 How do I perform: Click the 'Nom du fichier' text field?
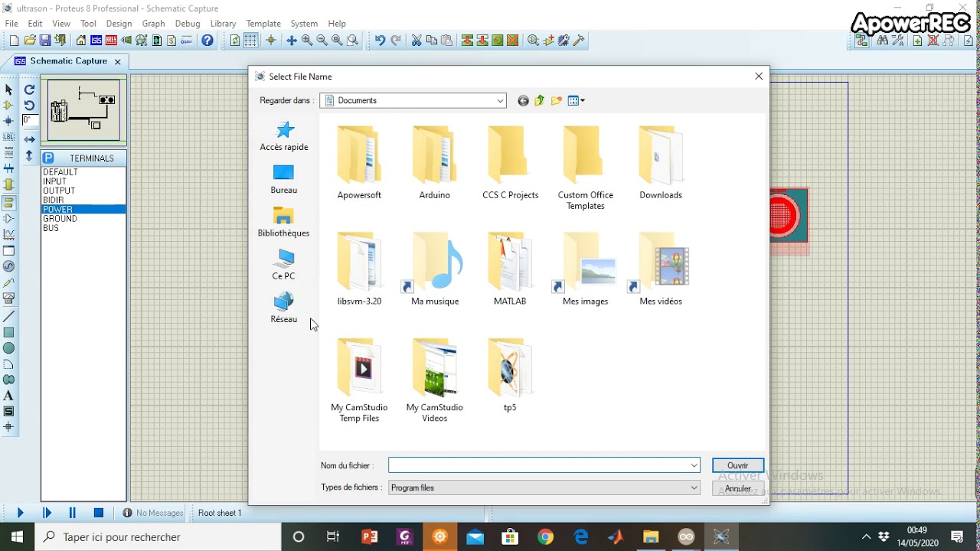[539, 465]
